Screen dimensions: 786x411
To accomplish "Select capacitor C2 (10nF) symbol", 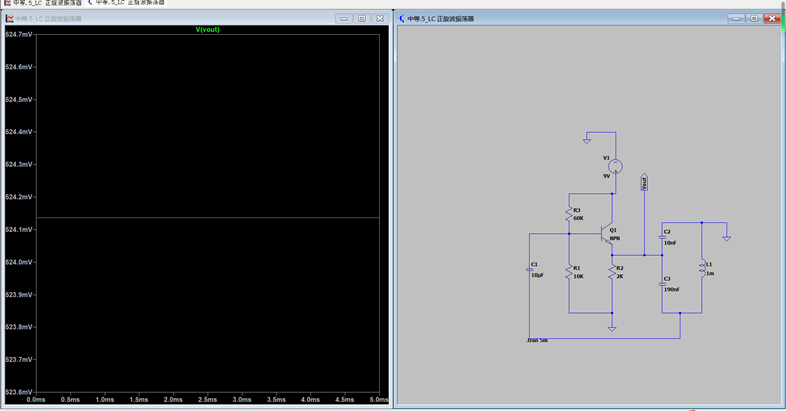I will (662, 237).
